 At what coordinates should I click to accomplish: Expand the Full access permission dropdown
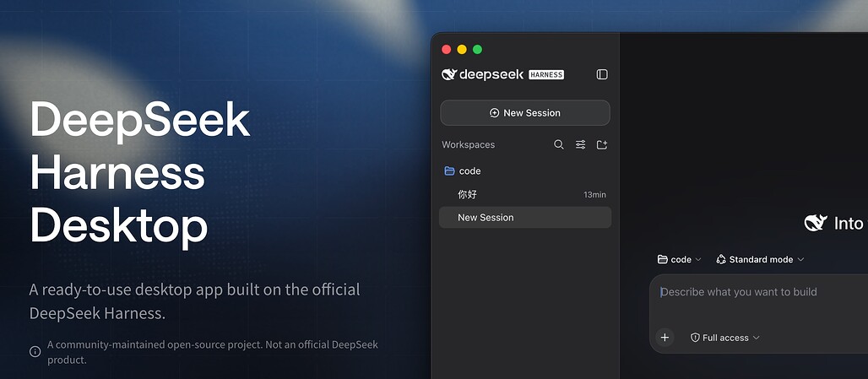click(x=725, y=338)
